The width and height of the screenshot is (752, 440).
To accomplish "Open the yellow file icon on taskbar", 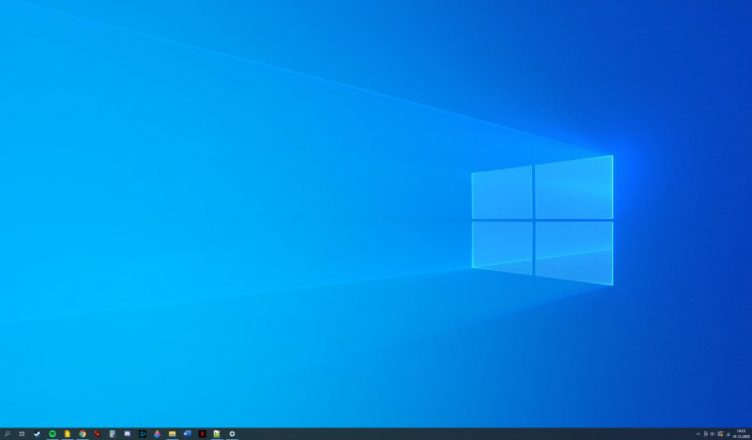I will (x=67, y=434).
